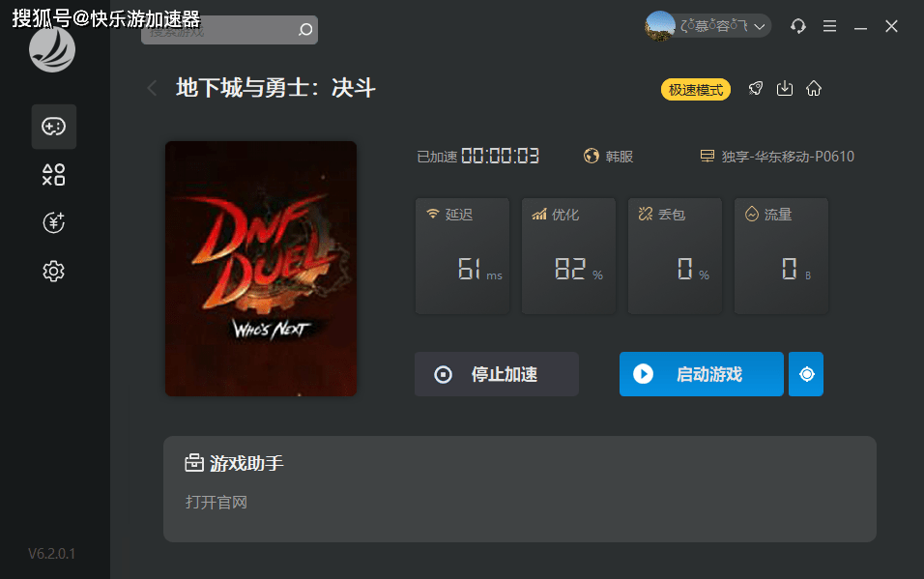This screenshot has width=924, height=579.
Task: Click version text V6.2.0.1
Action: 52,554
